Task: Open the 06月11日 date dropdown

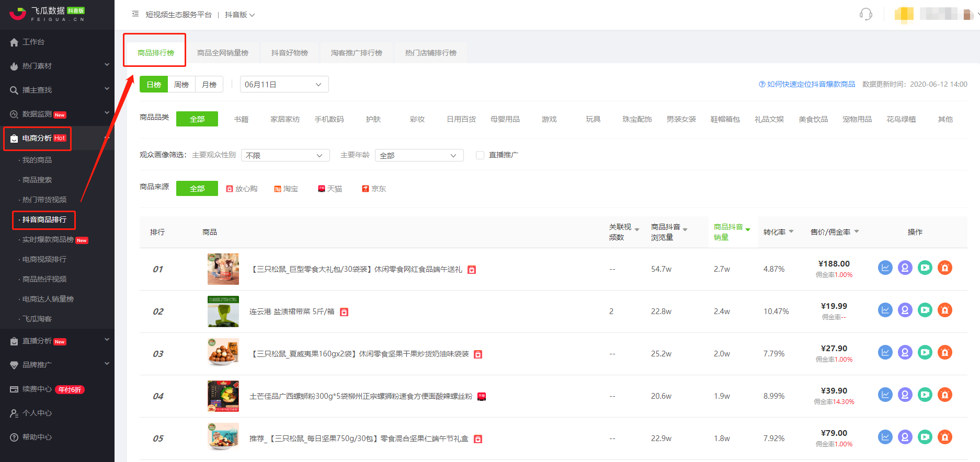Action: tap(284, 84)
